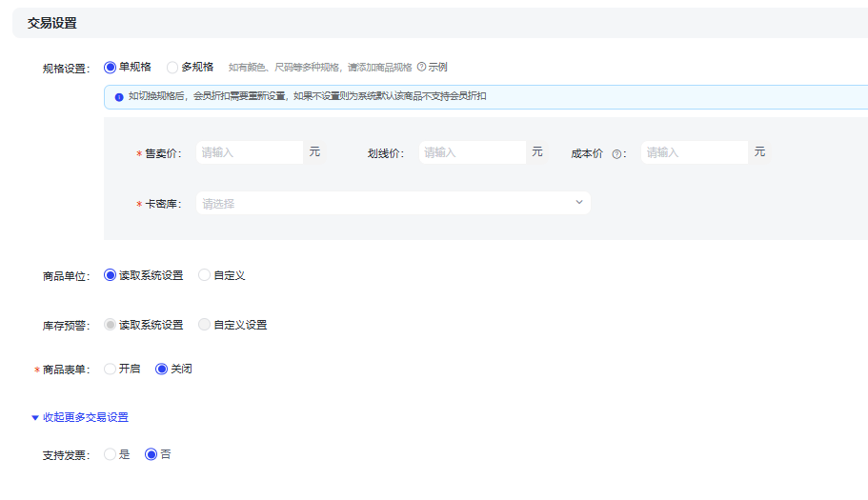Screen dimensions: 868x500
Task: Click the 成本价 input field
Action: click(694, 152)
